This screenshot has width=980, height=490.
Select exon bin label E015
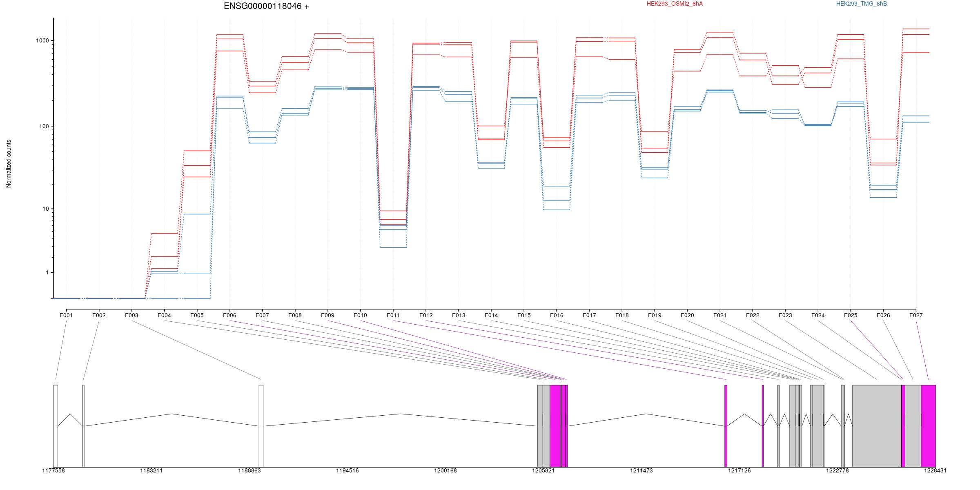click(524, 315)
